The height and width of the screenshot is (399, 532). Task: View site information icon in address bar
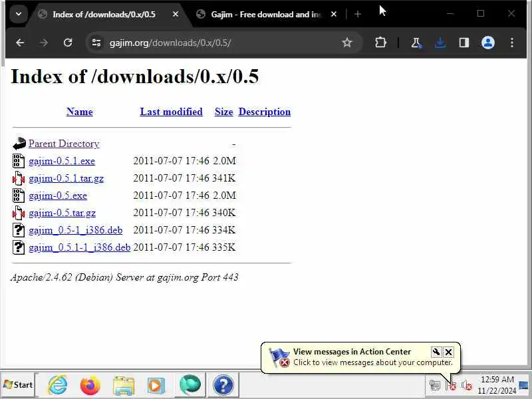[x=96, y=43]
